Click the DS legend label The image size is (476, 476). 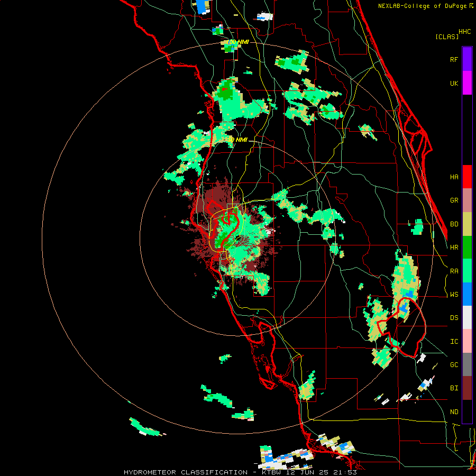click(x=454, y=318)
